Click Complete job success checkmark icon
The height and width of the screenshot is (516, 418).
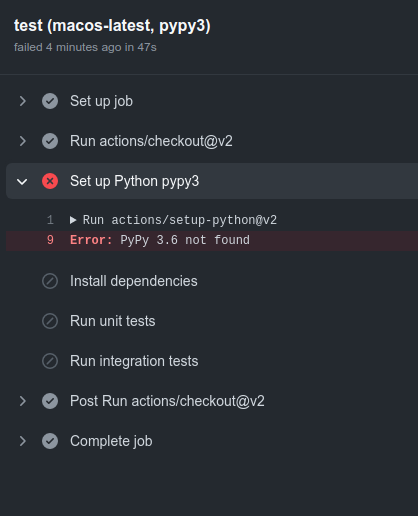point(50,441)
